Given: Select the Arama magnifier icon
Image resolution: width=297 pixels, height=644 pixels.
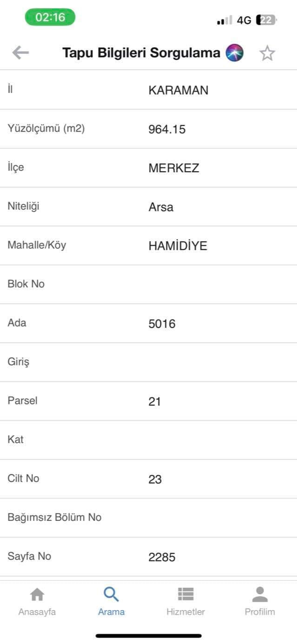Looking at the screenshot, I should (x=111, y=594).
